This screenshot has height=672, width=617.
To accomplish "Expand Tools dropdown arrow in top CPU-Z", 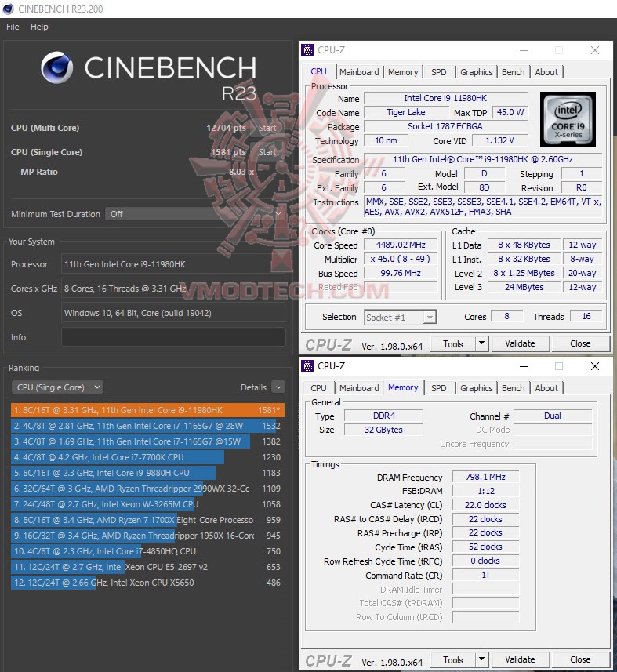I will (x=482, y=343).
